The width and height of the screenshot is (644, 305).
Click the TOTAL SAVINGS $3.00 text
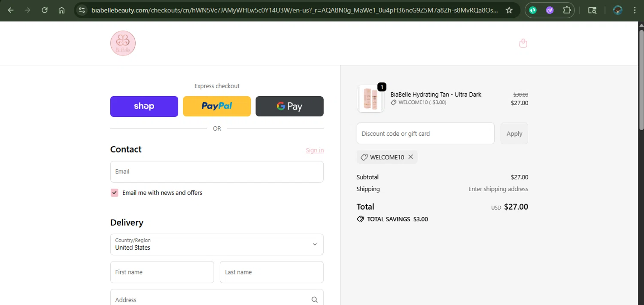click(397, 219)
